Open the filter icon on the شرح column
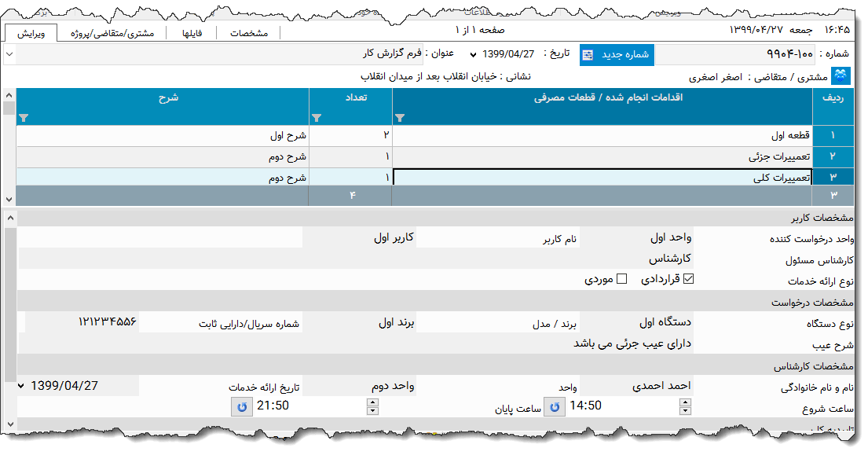Viewport: 868px width, 459px height. (x=23, y=118)
